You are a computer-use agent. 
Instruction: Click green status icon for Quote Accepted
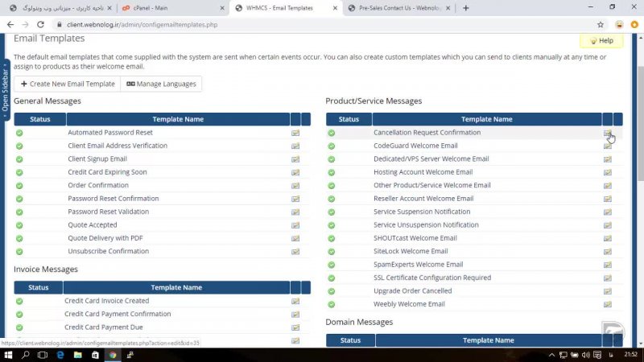point(19,225)
